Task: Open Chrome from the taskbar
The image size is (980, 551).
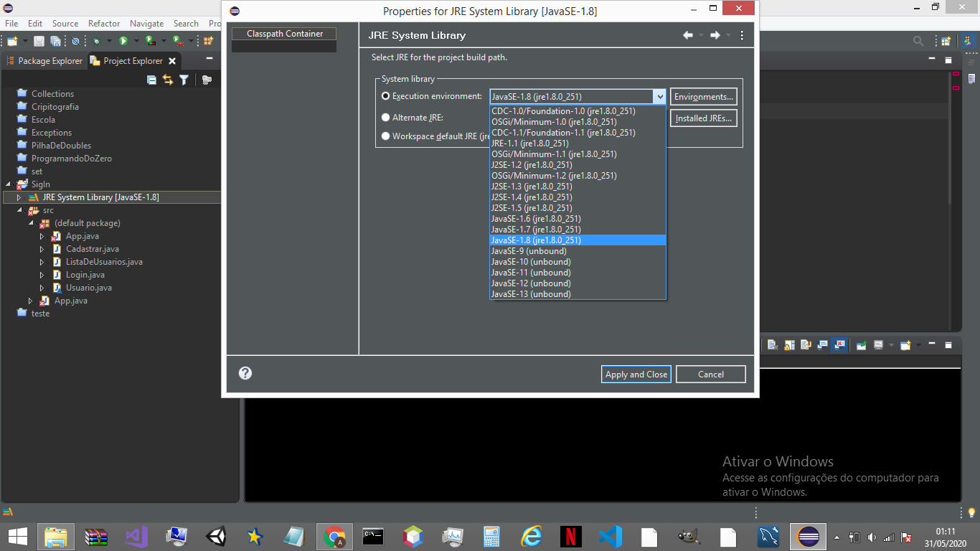Action: coord(334,536)
